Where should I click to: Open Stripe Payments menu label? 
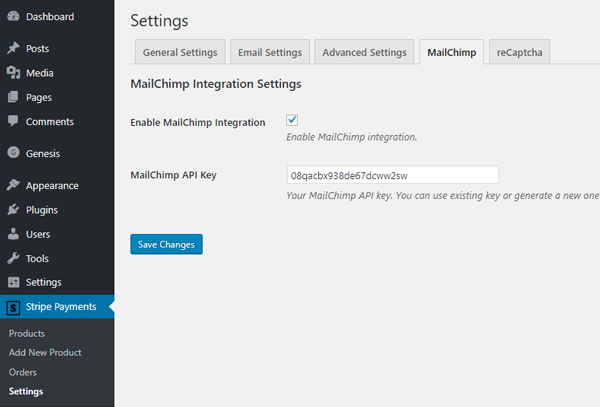coord(61,307)
